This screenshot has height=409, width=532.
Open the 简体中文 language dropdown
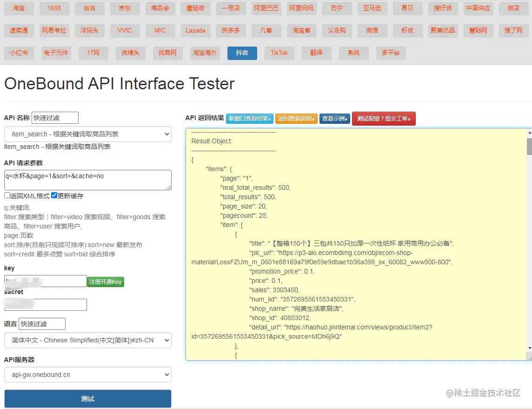[88, 340]
